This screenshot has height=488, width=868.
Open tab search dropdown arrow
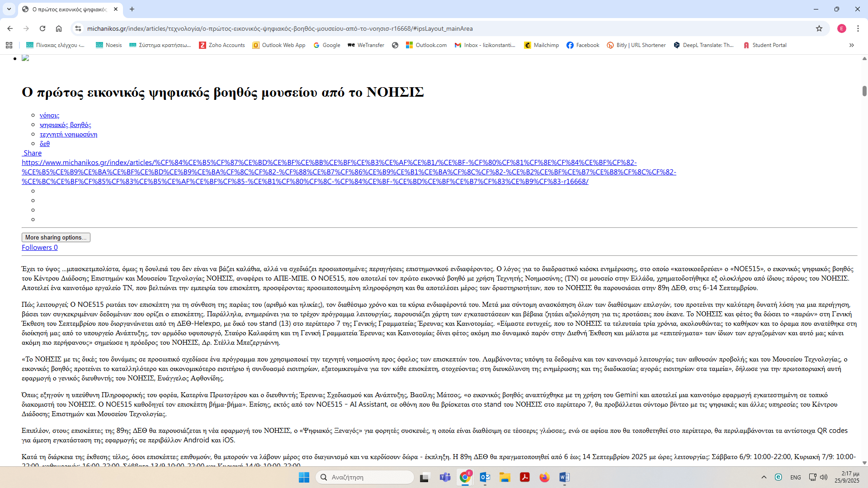[x=9, y=9]
